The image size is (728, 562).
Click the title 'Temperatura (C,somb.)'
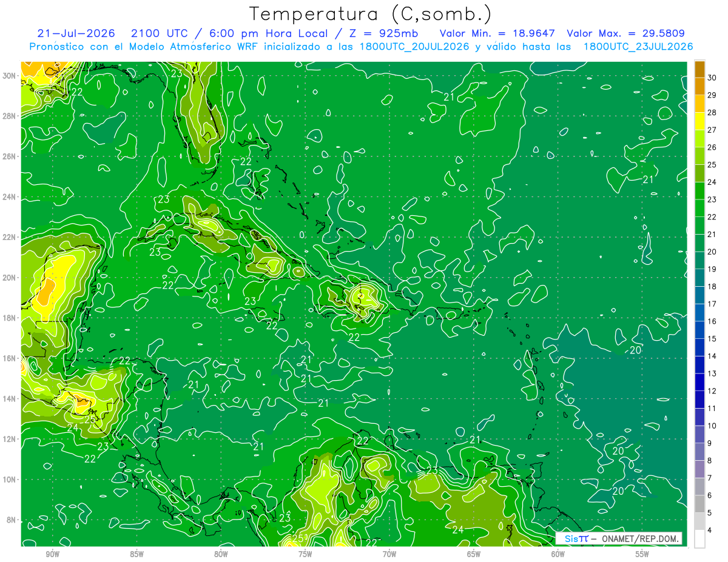click(x=370, y=13)
